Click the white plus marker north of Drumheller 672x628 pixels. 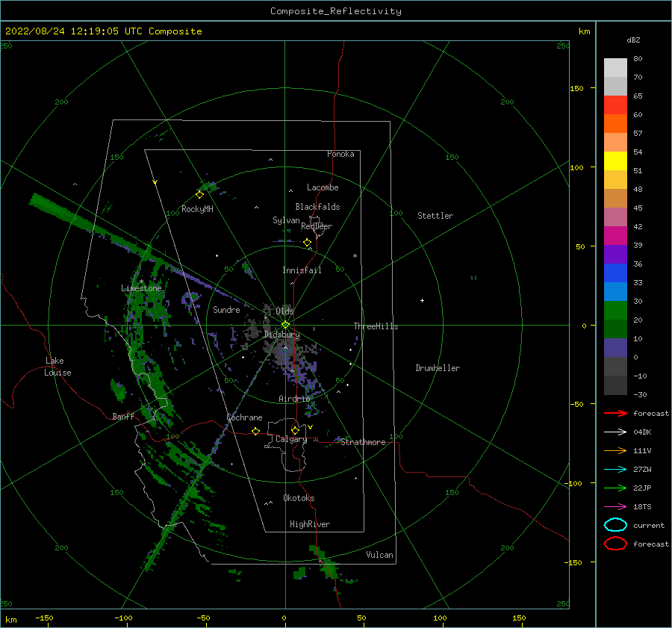pos(422,300)
